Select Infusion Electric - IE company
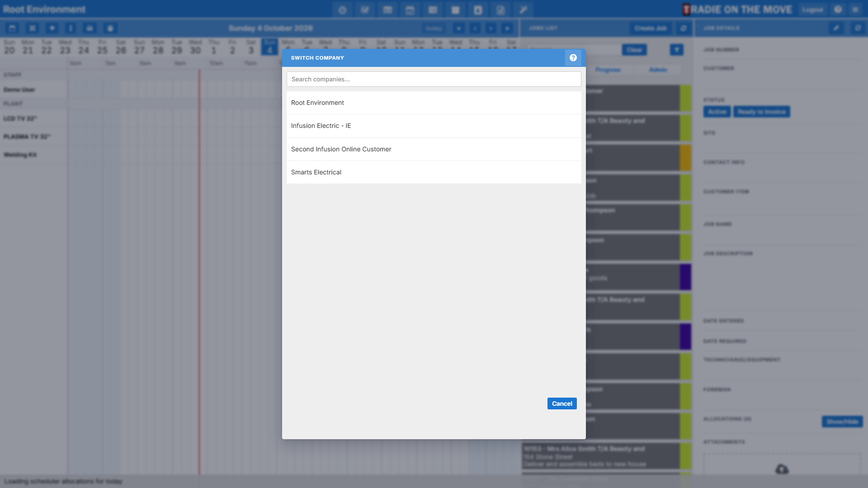 (x=434, y=126)
